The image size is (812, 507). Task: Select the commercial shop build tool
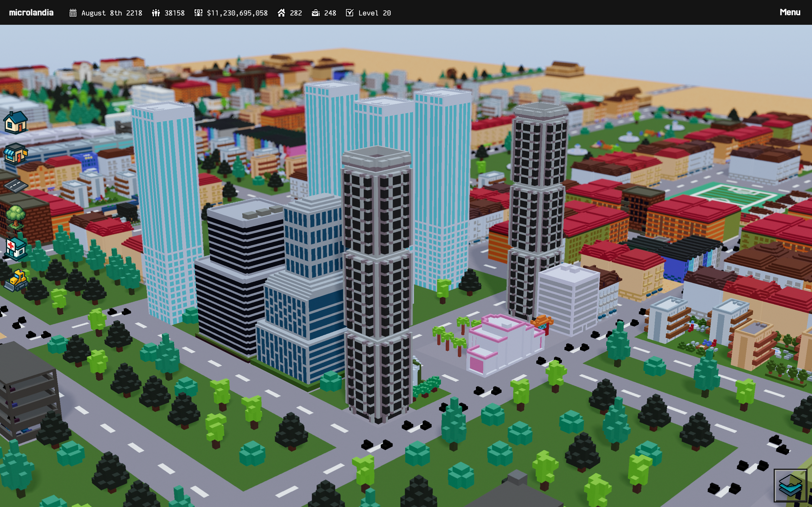[16, 154]
